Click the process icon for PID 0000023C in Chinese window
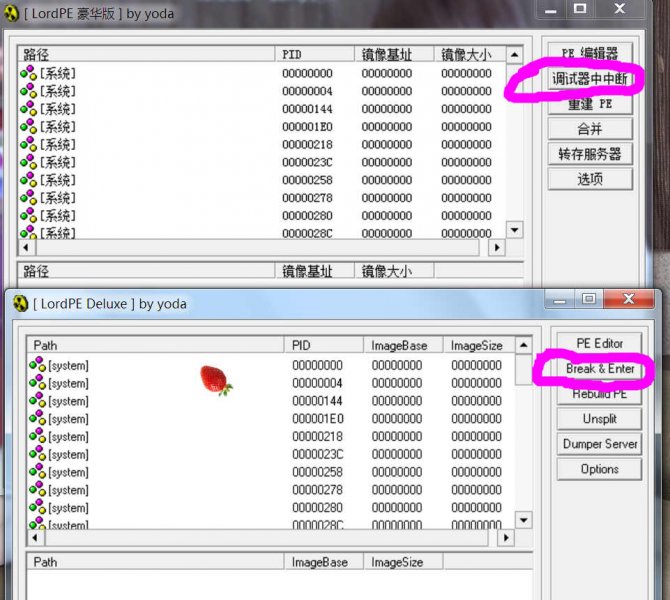The width and height of the screenshot is (670, 600). pos(29,162)
